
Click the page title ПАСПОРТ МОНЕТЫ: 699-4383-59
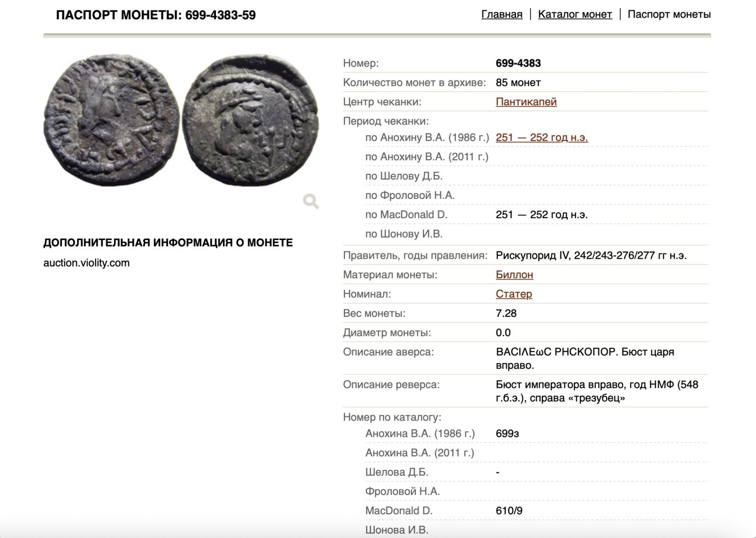pyautogui.click(x=155, y=15)
